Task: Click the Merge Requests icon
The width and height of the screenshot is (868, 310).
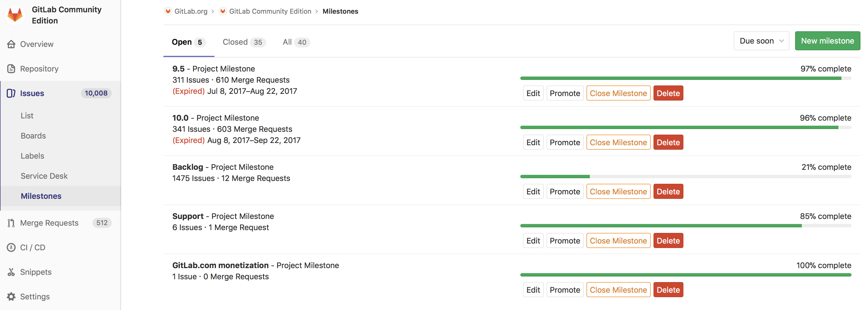Action: 11,222
